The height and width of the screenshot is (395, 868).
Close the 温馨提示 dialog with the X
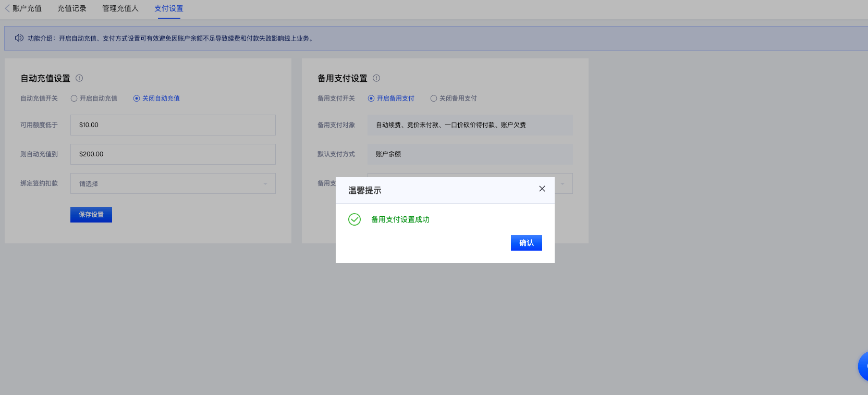click(x=542, y=189)
